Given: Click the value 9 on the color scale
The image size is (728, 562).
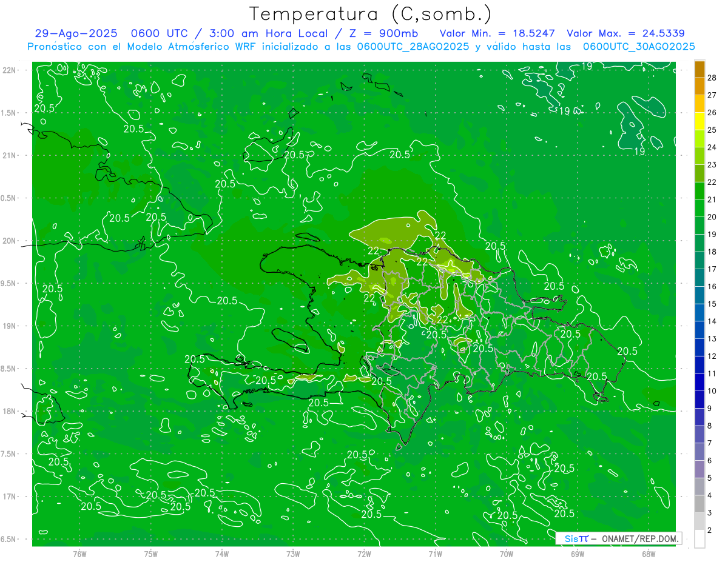Looking at the screenshot, I should pyautogui.click(x=710, y=408).
